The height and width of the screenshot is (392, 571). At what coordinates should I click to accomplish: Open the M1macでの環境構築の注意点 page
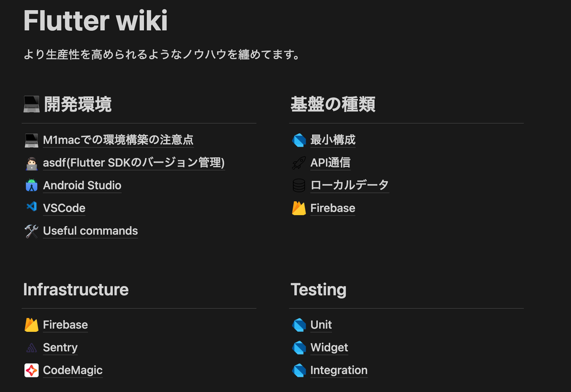(x=118, y=140)
